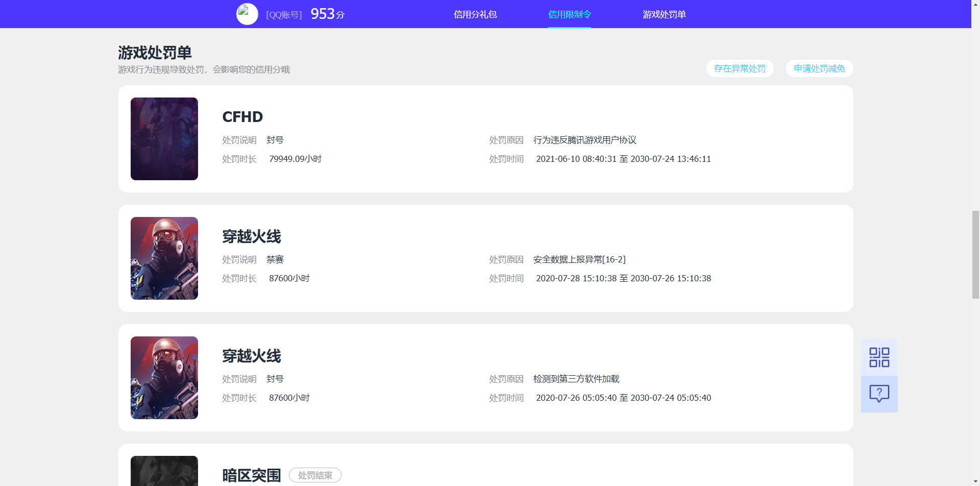Open the 信用分礼包 tab

coord(475,14)
